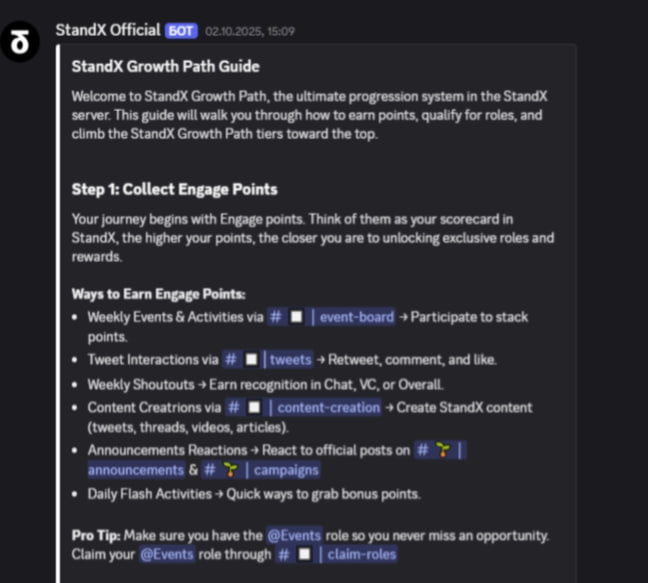This screenshot has height=583, width=648.
Task: Open the claim-roles channel link
Action: [336, 554]
